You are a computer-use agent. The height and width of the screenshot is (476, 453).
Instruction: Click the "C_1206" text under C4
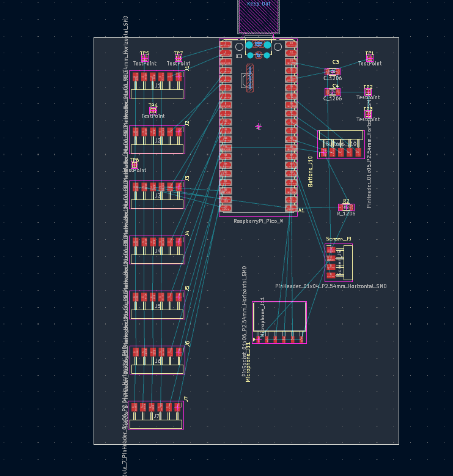pos(333,99)
